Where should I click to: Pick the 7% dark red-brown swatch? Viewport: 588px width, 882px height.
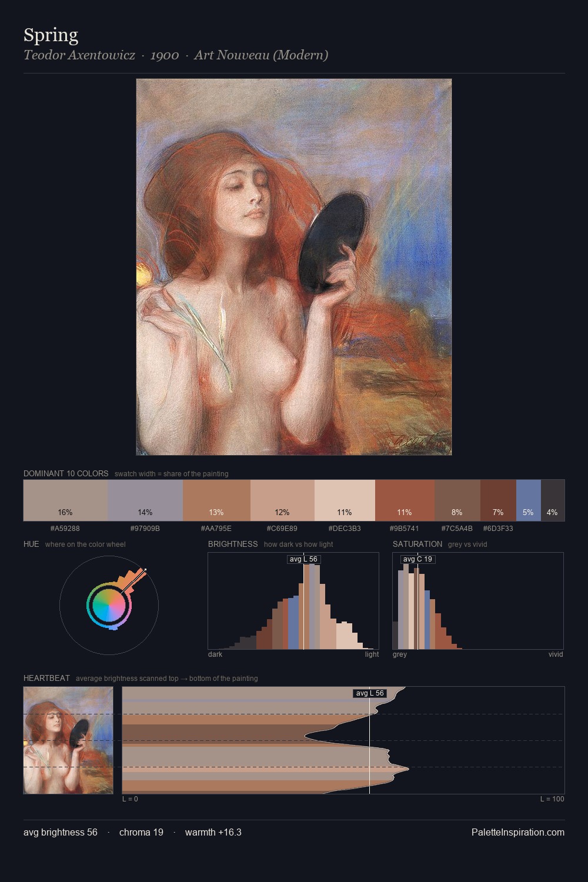498,500
